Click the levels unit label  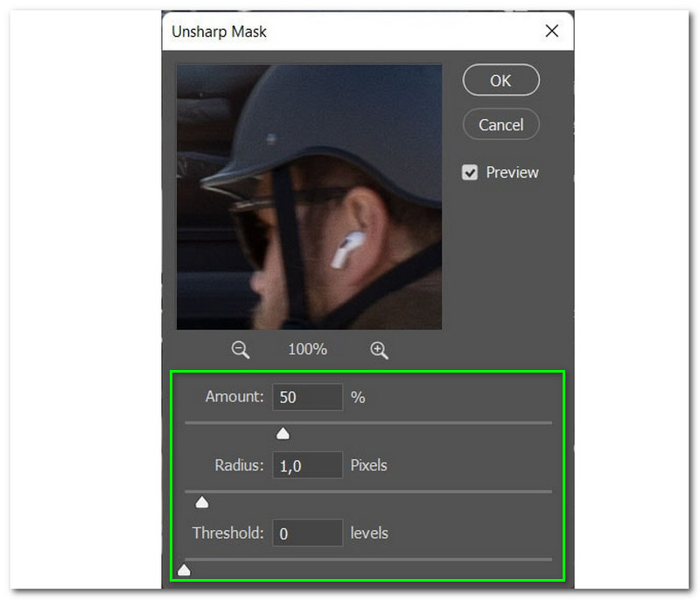pos(369,533)
